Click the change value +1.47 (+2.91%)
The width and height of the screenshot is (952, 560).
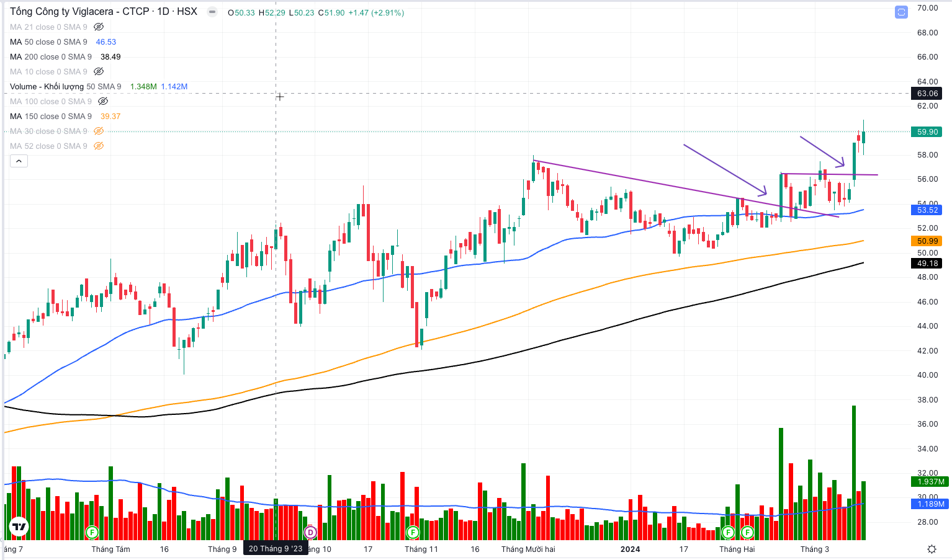[376, 12]
